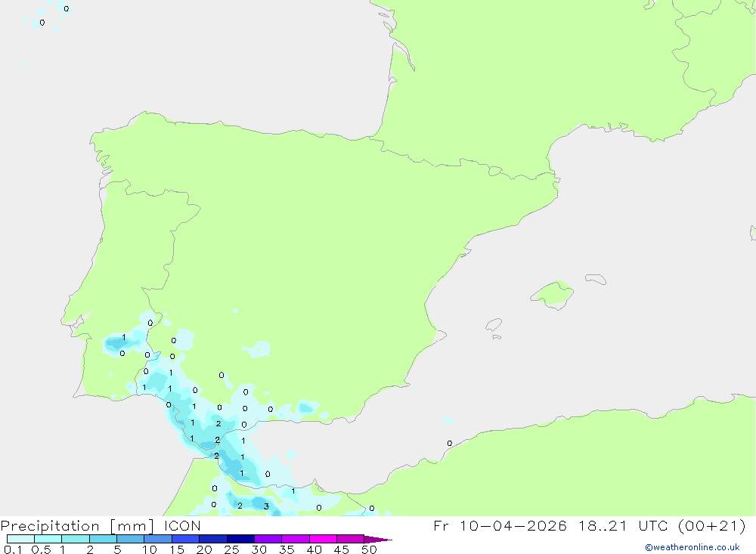Click the "40" legend label
The image size is (756, 554).
tap(314, 549)
